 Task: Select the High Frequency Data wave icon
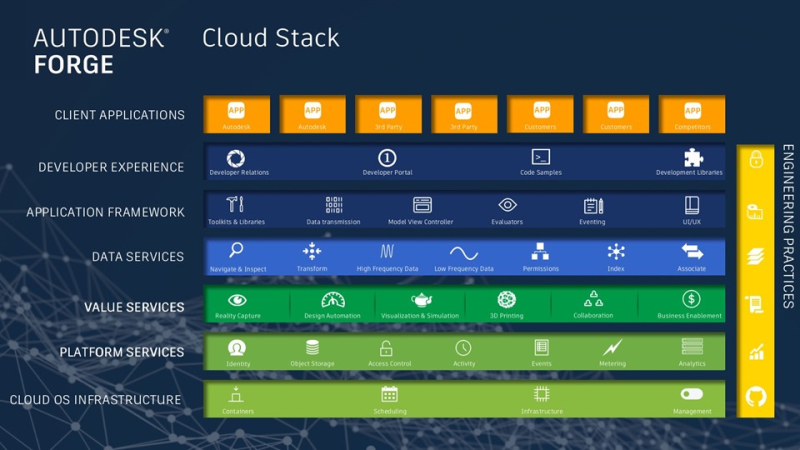387,251
